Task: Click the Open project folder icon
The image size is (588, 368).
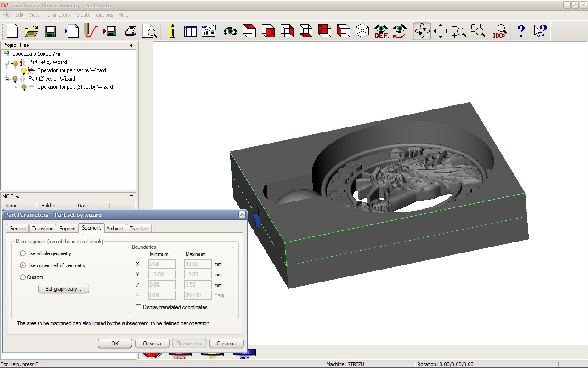Action: [31, 31]
